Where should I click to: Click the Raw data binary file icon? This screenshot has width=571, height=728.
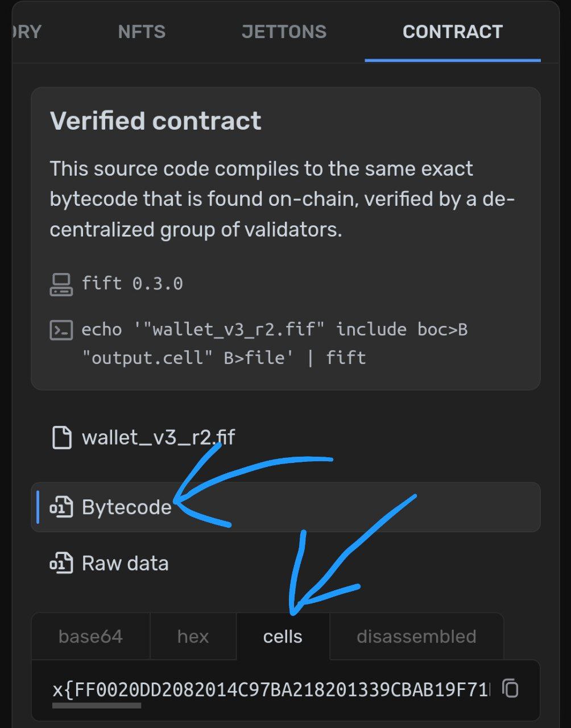tap(61, 563)
